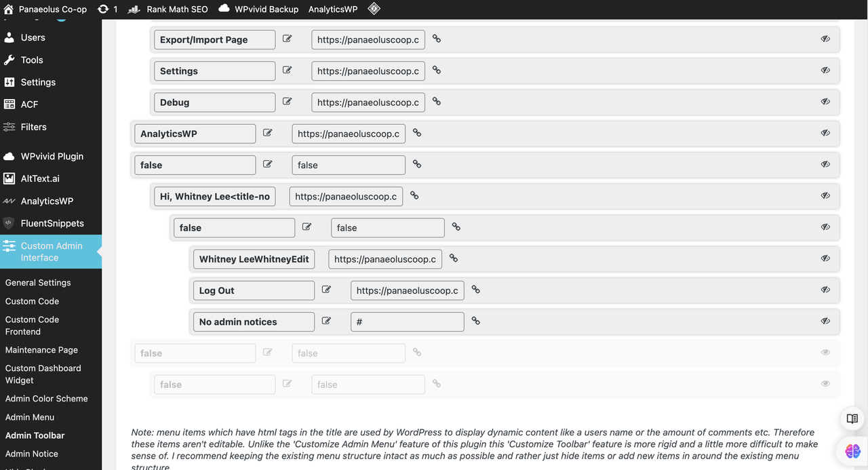Toggle visibility of Whitney LeeWhitneyEdit item
868x470 pixels.
825,258
